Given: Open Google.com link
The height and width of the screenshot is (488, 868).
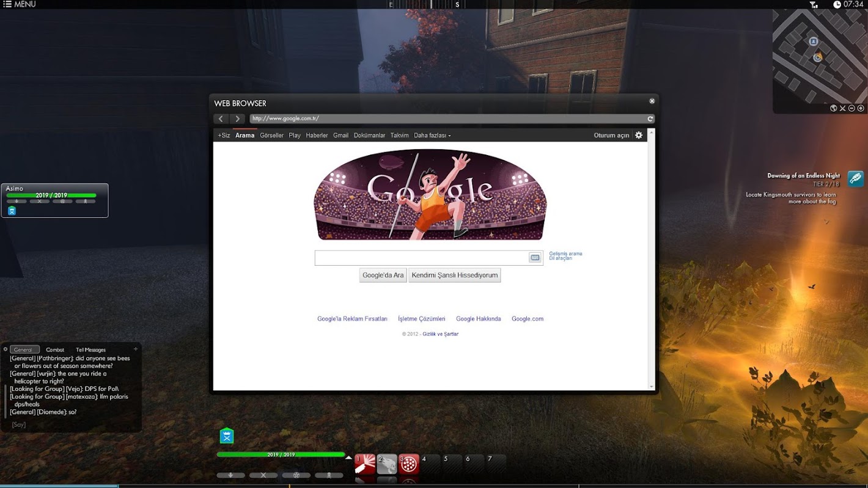Looking at the screenshot, I should [x=528, y=319].
